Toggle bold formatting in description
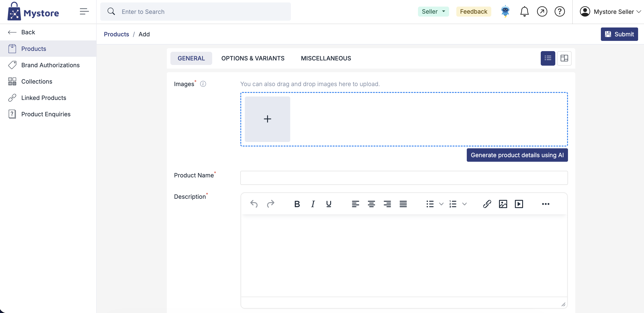Screen dimensions: 644x313 point(297,204)
